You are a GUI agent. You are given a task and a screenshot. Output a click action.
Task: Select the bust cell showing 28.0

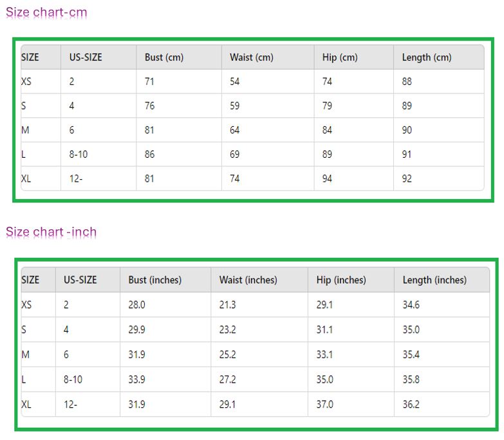137,305
